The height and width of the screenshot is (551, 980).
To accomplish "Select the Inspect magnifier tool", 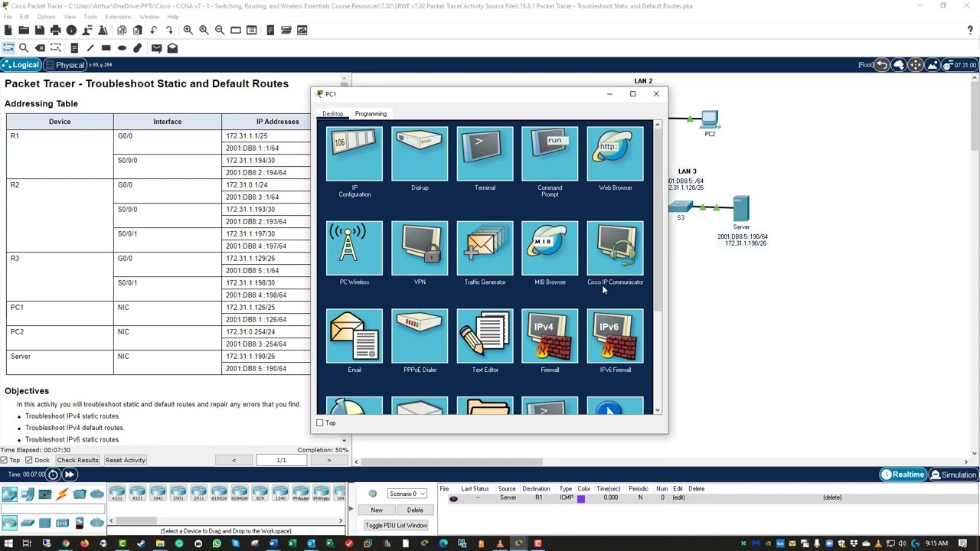I will click(x=24, y=47).
